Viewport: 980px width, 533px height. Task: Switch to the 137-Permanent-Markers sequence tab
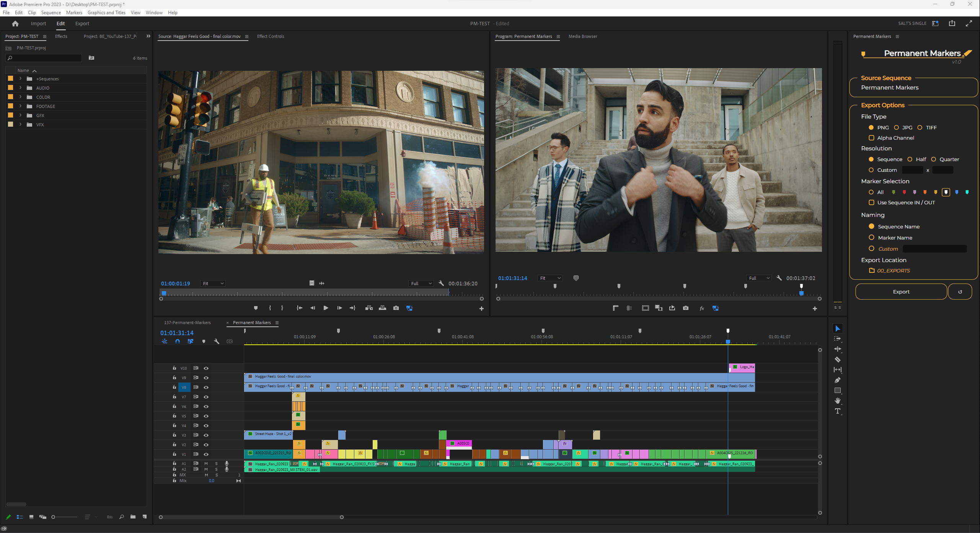coord(187,323)
